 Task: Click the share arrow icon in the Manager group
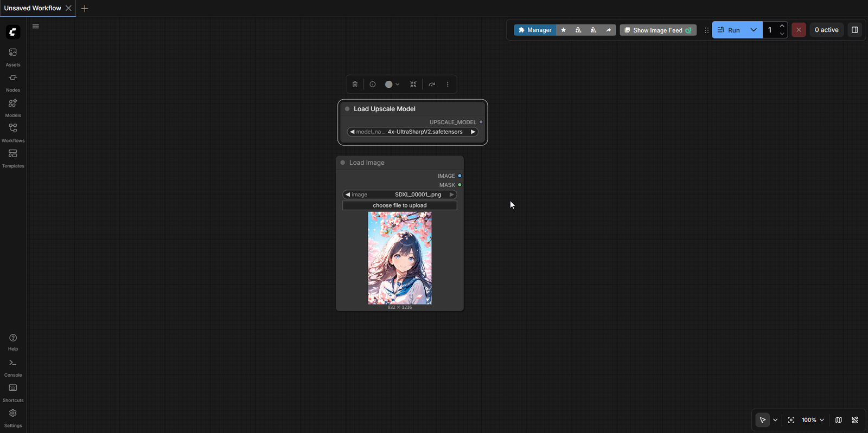(609, 30)
